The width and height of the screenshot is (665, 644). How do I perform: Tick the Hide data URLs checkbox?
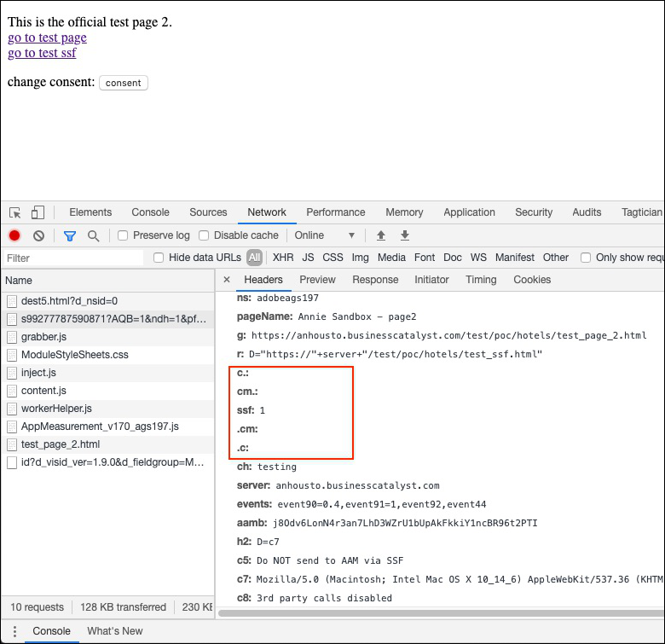[159, 258]
